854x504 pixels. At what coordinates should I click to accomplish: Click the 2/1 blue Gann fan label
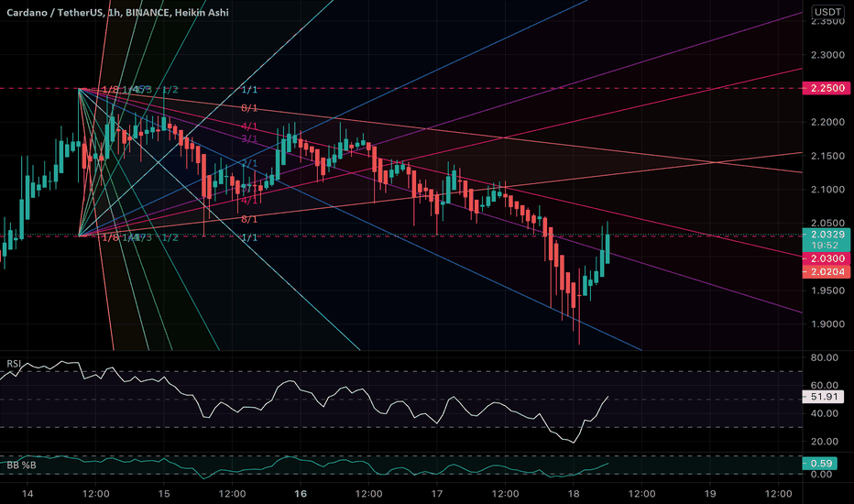pos(249,163)
